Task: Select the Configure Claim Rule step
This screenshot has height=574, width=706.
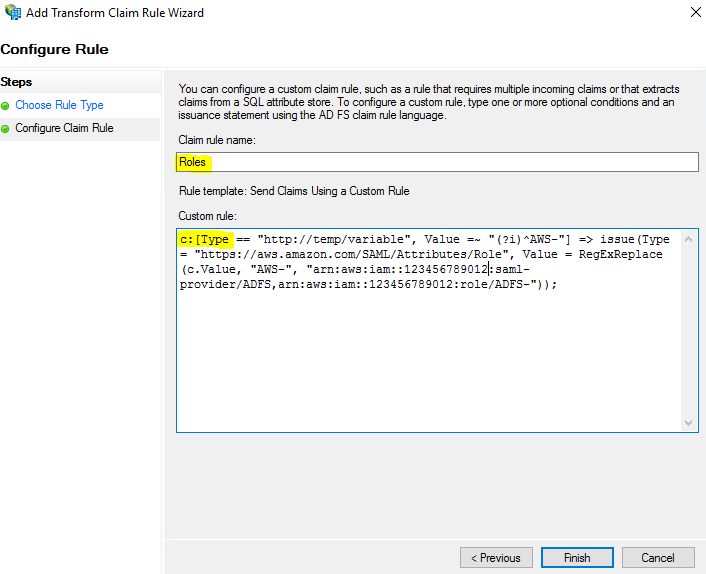Action: 64,129
